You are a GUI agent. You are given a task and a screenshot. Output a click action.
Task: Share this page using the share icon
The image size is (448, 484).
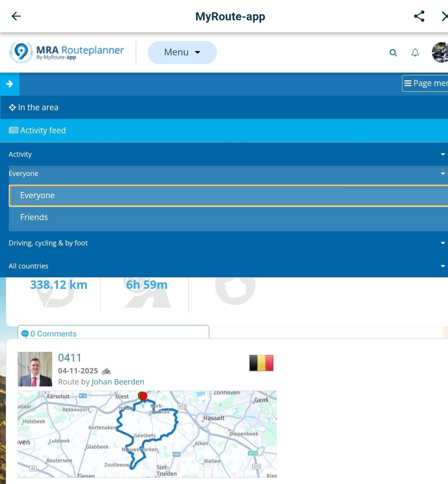[419, 16]
